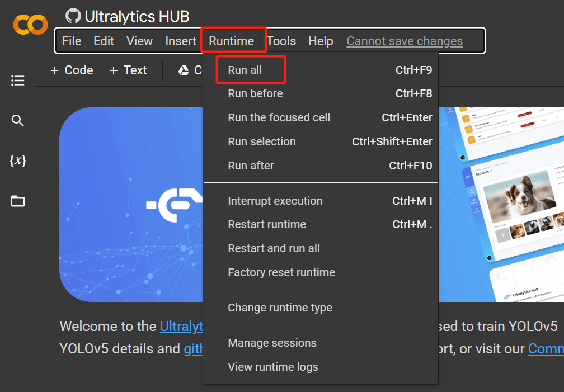Screen dimensions: 564x392
Task: Open the View menu
Action: coord(139,41)
